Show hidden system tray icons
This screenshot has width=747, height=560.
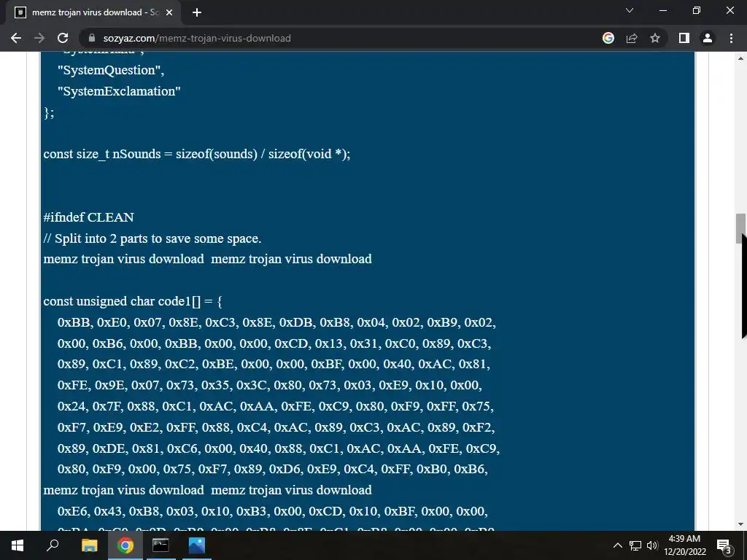[617, 545]
